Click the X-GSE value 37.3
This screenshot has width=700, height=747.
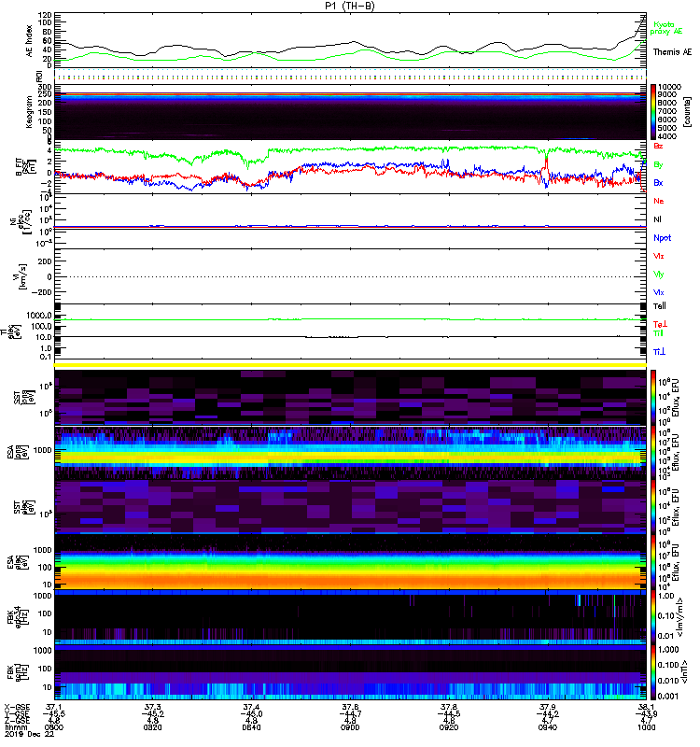152,708
